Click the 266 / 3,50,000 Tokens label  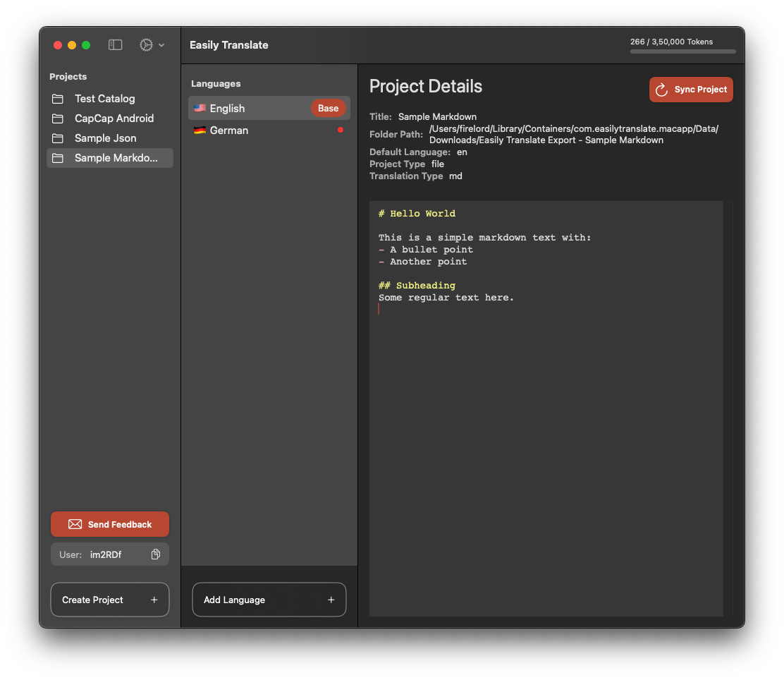tap(671, 42)
